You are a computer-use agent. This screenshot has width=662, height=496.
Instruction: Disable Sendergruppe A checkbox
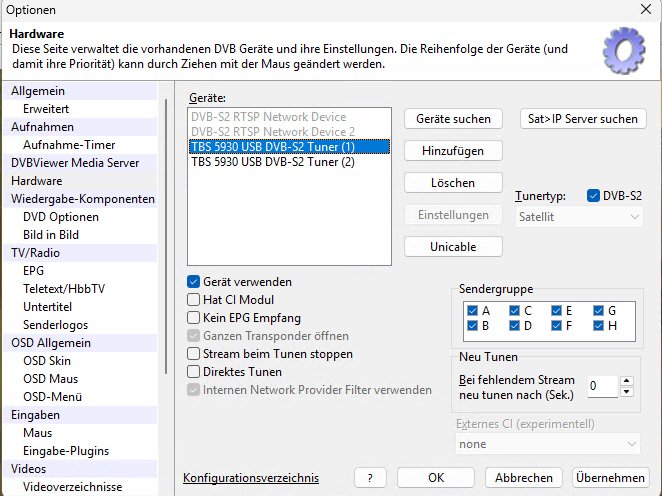(x=472, y=310)
